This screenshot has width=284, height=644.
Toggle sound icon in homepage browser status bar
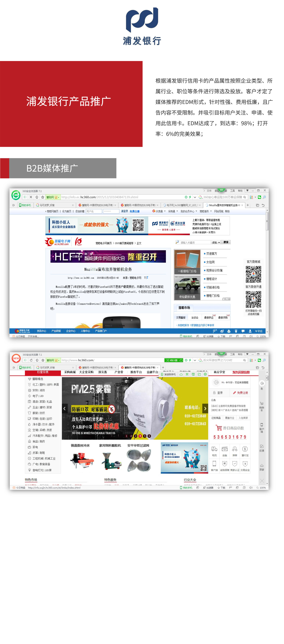point(251,488)
